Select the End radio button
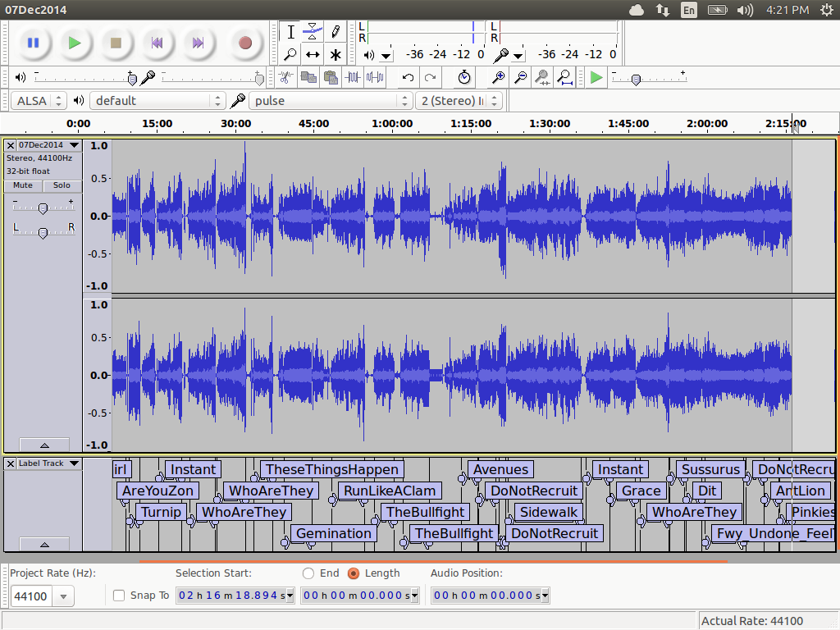This screenshot has width=840, height=630. point(308,573)
